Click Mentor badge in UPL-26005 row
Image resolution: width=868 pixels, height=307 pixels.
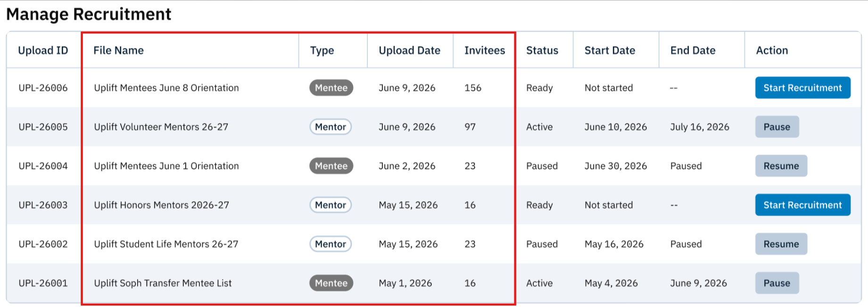coord(331,127)
